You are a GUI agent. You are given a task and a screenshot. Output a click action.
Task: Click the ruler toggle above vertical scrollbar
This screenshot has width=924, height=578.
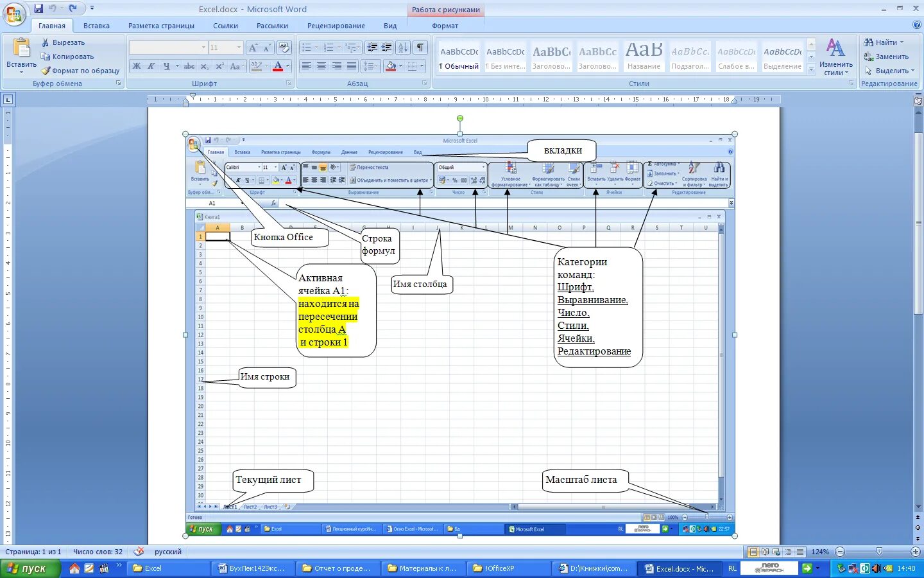tap(918, 101)
